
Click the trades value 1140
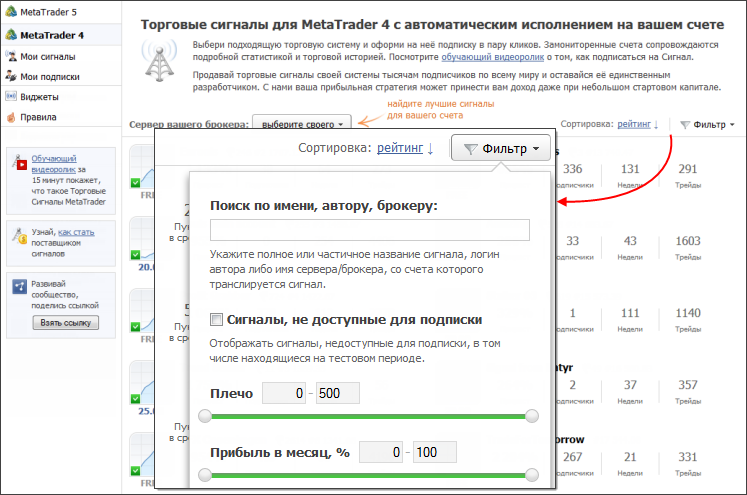(x=688, y=313)
